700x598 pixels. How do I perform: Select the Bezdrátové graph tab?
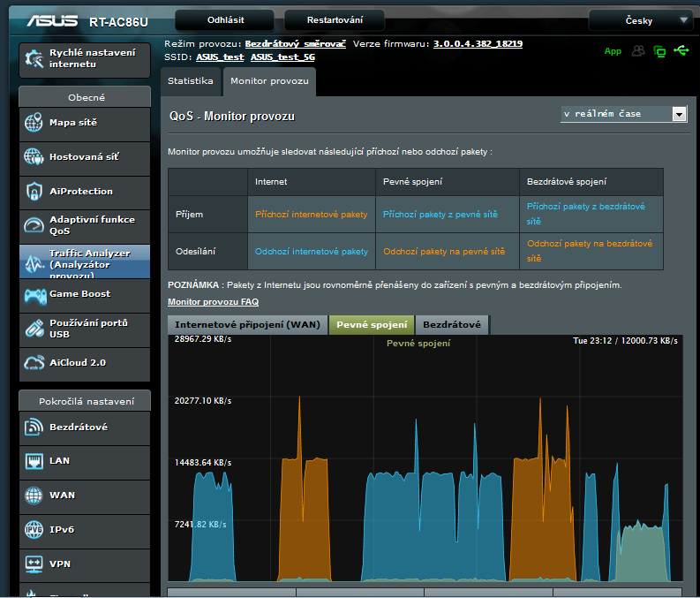pos(450,325)
